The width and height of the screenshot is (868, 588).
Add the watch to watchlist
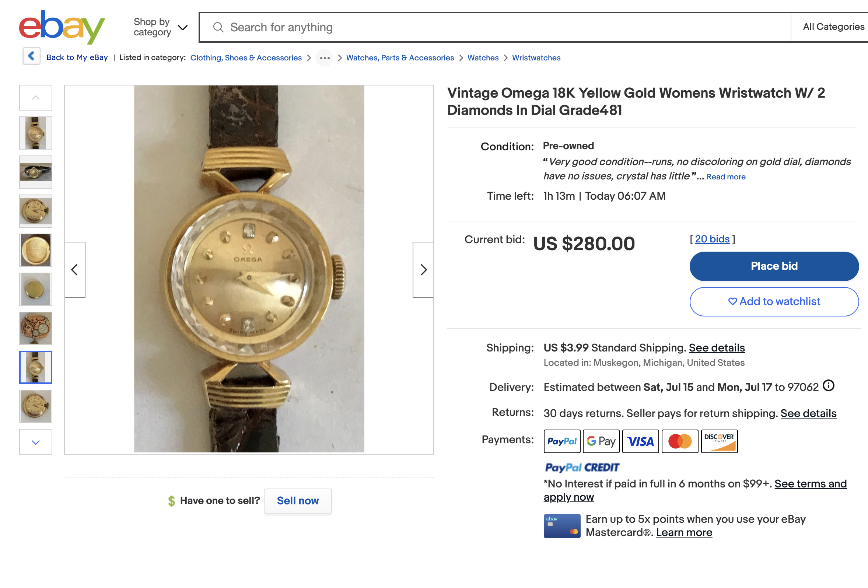pyautogui.click(x=774, y=301)
